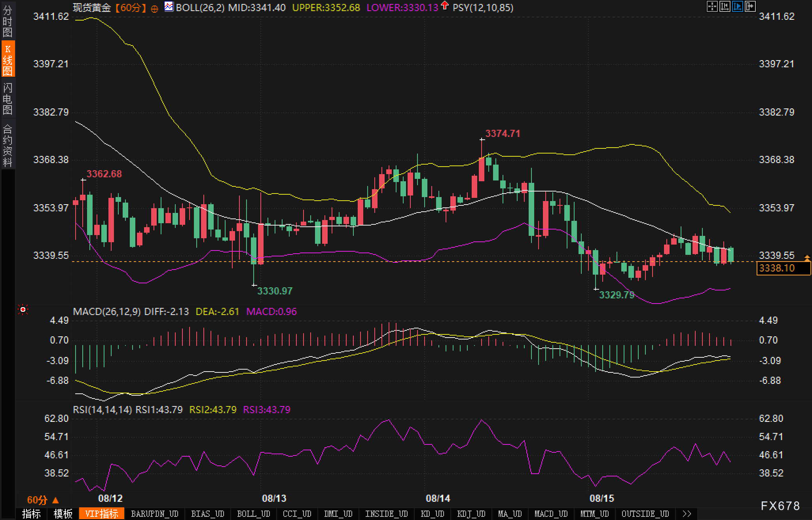The image size is (812, 520).
Task: Click the blue highlighted chart play icon
Action: click(x=737, y=6)
